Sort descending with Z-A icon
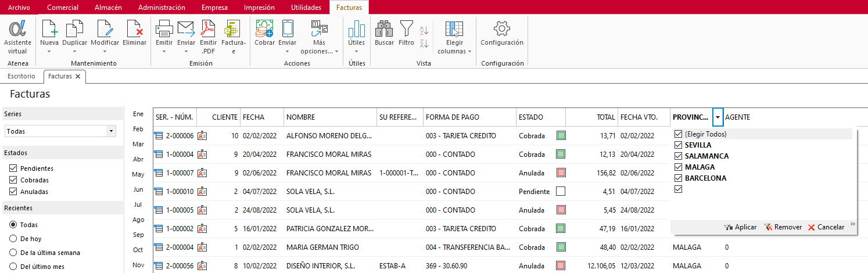 424,44
